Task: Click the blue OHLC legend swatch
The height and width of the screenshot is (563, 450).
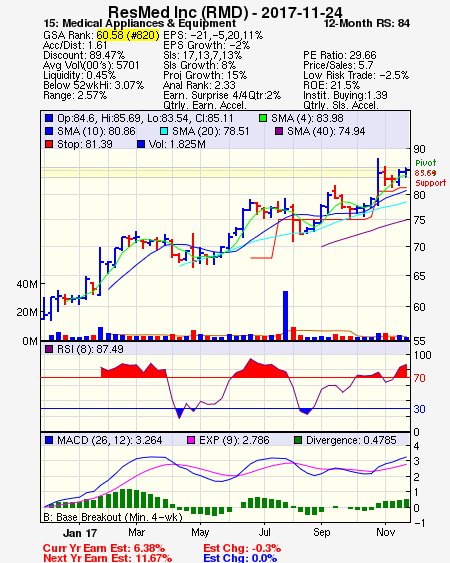Action: pos(49,118)
